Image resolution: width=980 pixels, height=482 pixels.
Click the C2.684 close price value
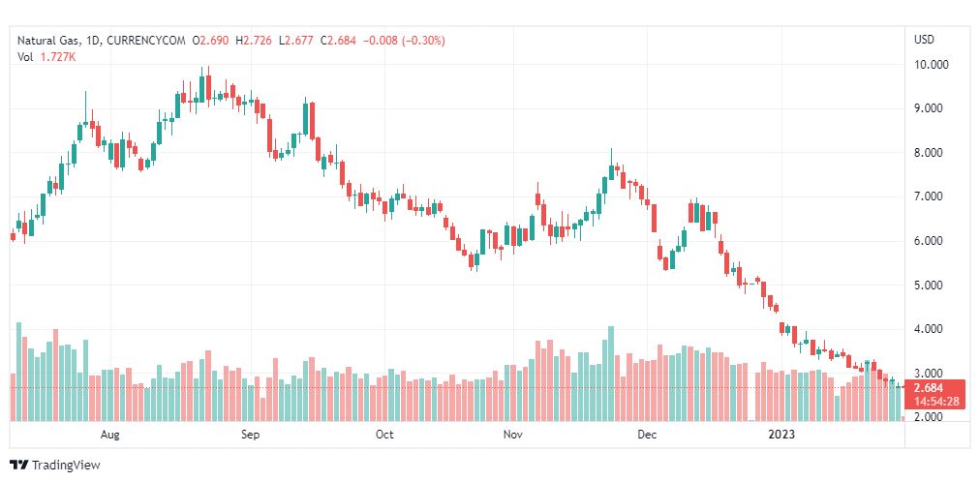[338, 41]
